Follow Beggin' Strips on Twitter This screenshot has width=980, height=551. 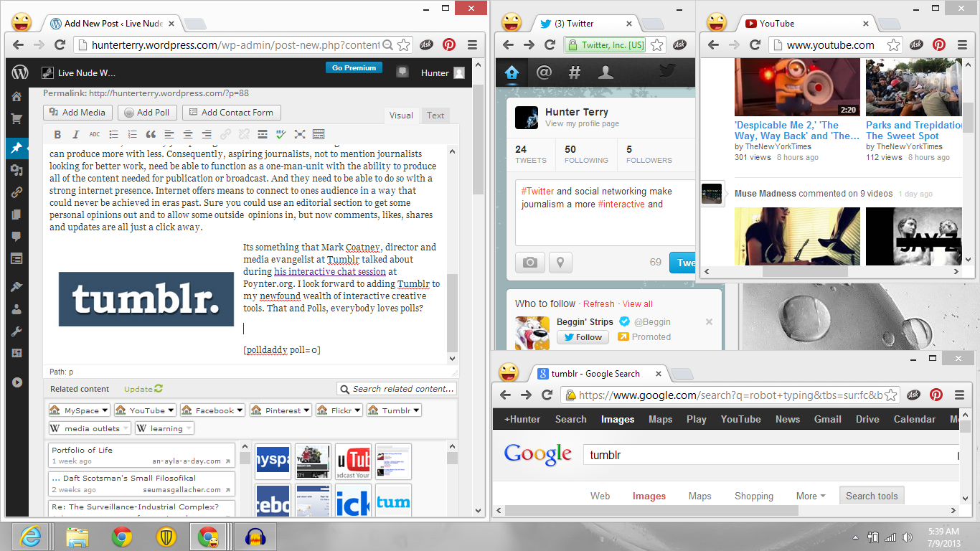pos(583,337)
